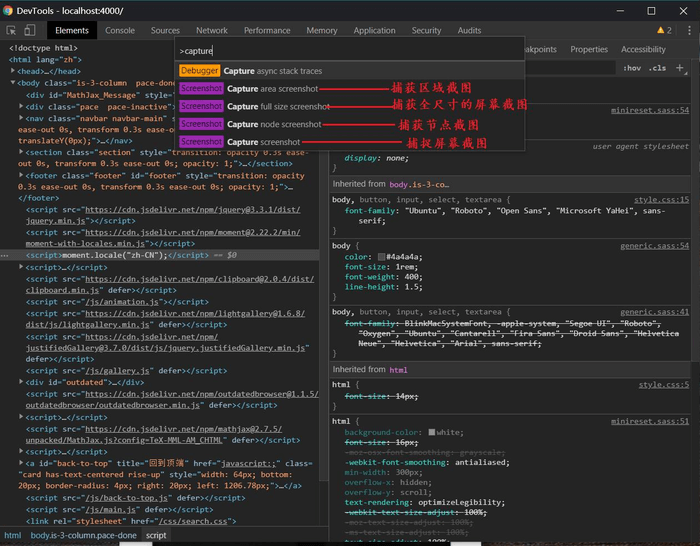Open the Accessibility sidebar tab

(643, 50)
